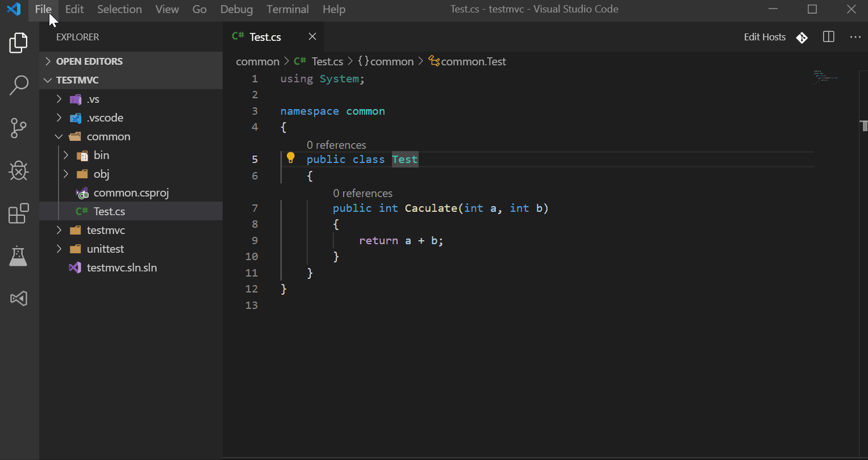This screenshot has width=868, height=460.
Task: Click the VS Code logo in title bar
Action: click(14, 9)
